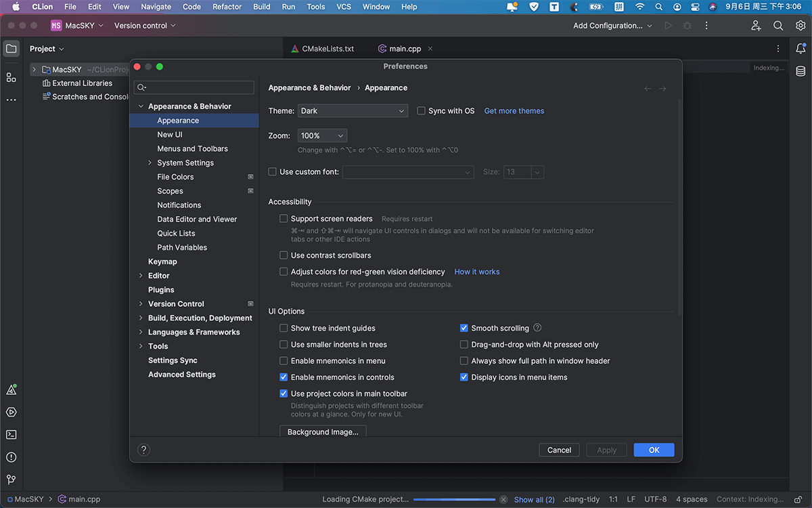The image size is (812, 508).
Task: Open IDE settings gear icon in toolbar
Action: pyautogui.click(x=800, y=26)
